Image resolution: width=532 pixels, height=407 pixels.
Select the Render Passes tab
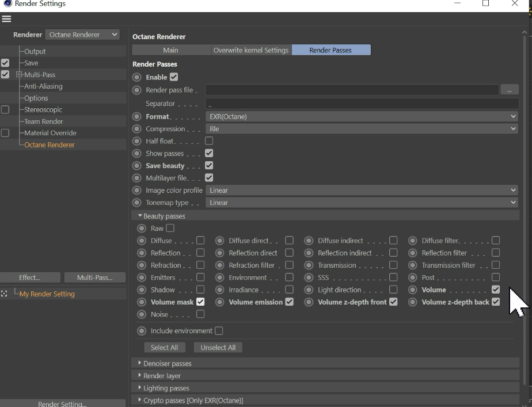click(331, 50)
